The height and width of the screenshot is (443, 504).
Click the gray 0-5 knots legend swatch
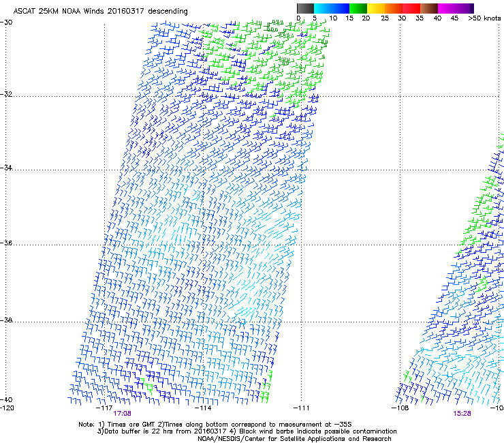tap(305, 8)
